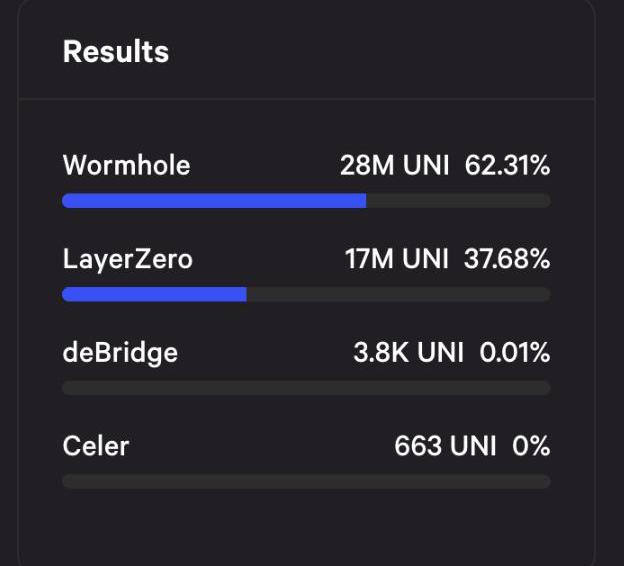Click the Celer progress bar
This screenshot has height=566, width=624.
pos(306,481)
